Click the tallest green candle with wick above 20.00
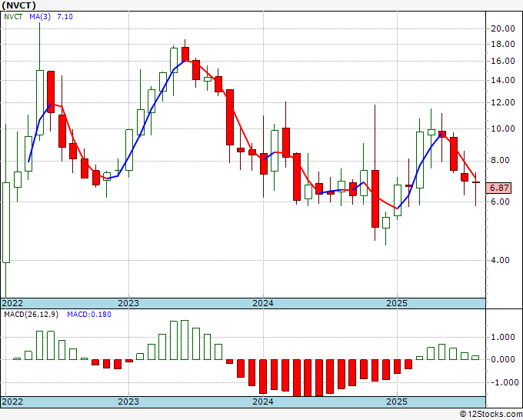Screen dimensions: 523x420 tap(40, 102)
